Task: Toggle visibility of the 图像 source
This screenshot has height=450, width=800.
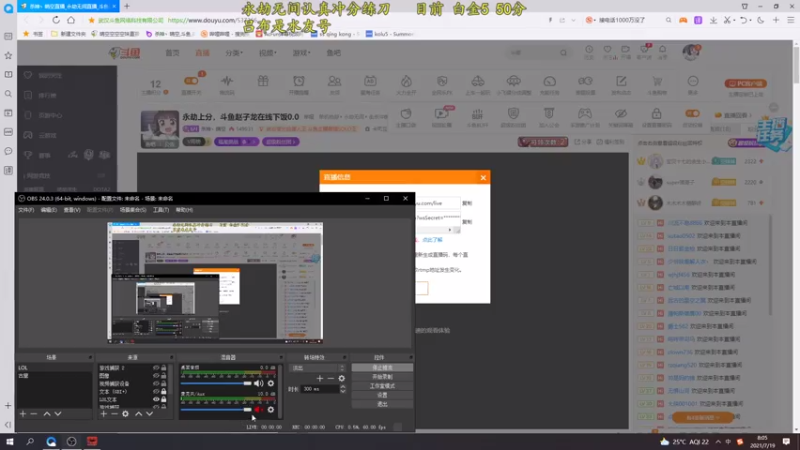Action: (156, 376)
